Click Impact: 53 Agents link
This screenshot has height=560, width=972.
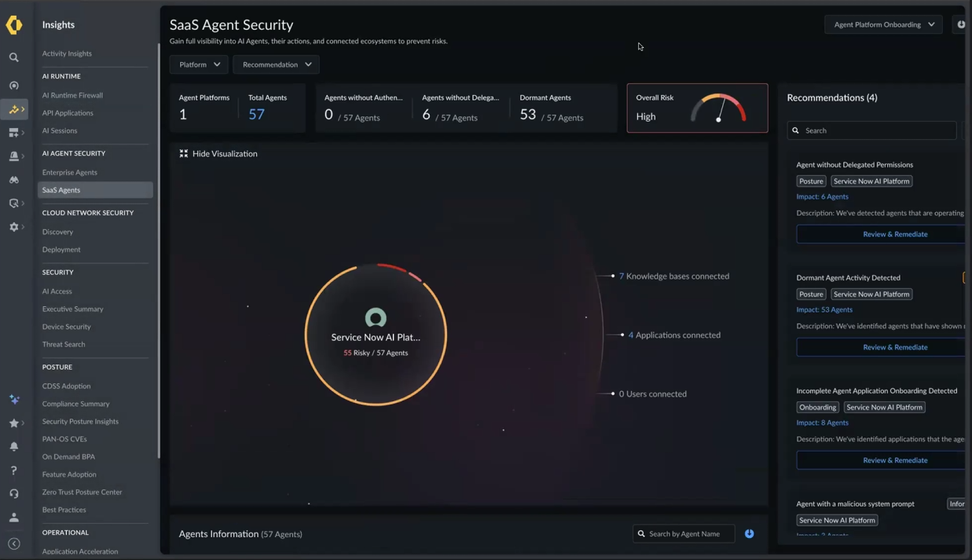click(824, 310)
